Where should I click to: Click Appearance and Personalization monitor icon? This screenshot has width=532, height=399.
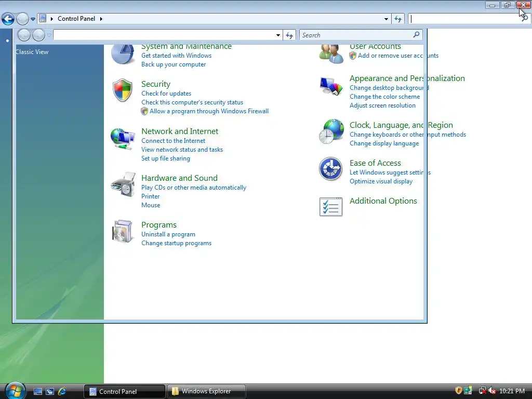(331, 86)
